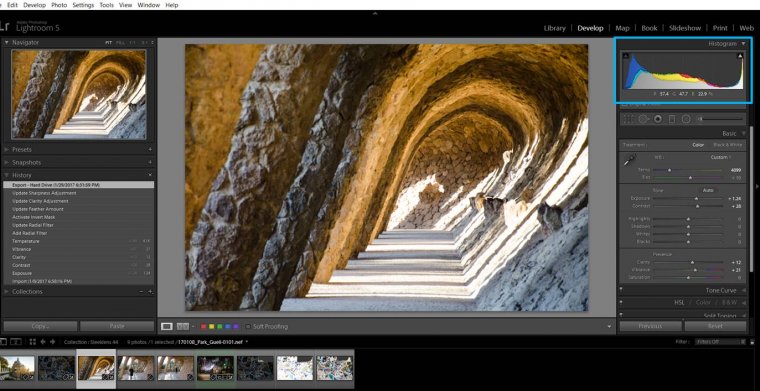Add a collection with the plus icon

point(150,292)
